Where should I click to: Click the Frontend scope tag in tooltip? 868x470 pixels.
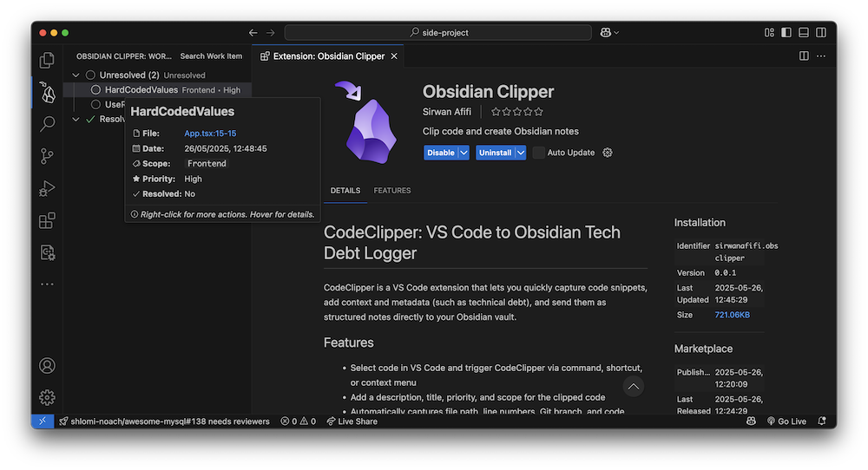tap(207, 164)
